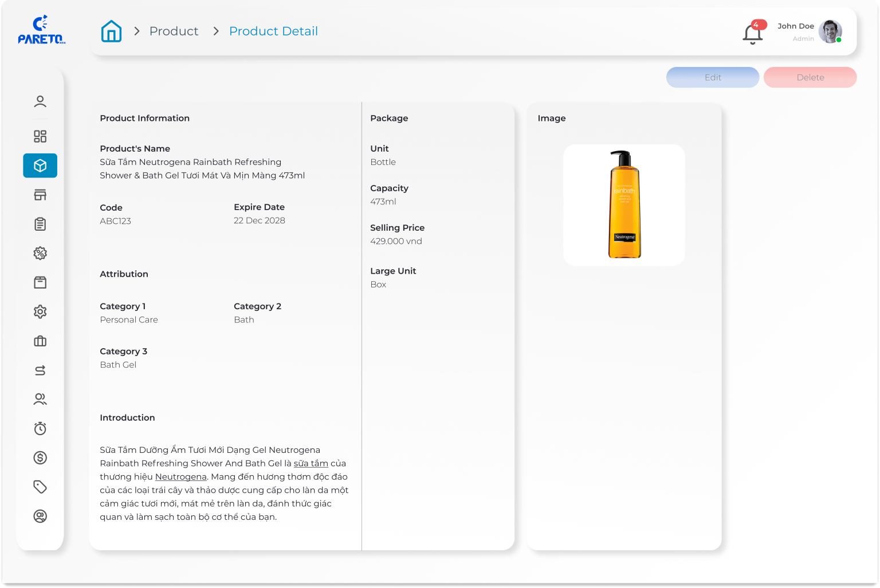Open notifications bell with 4 badge
Screen dimensions: 880x588
point(753,33)
